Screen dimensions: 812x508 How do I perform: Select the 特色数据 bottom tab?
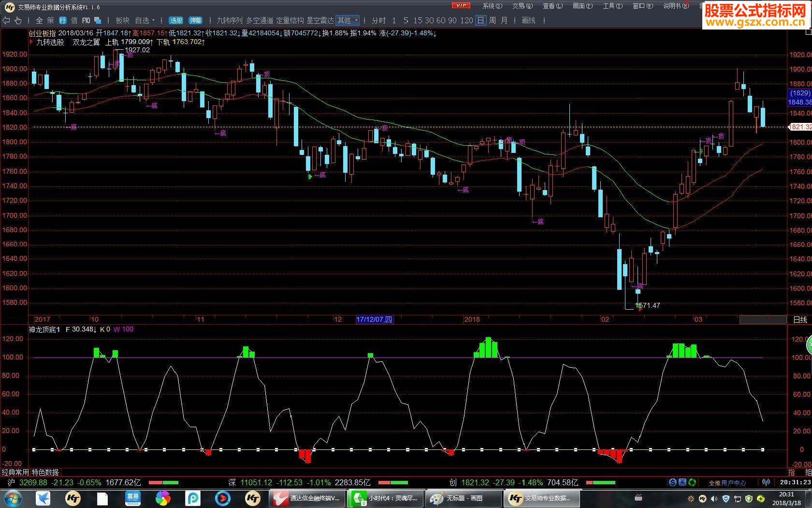[45, 472]
